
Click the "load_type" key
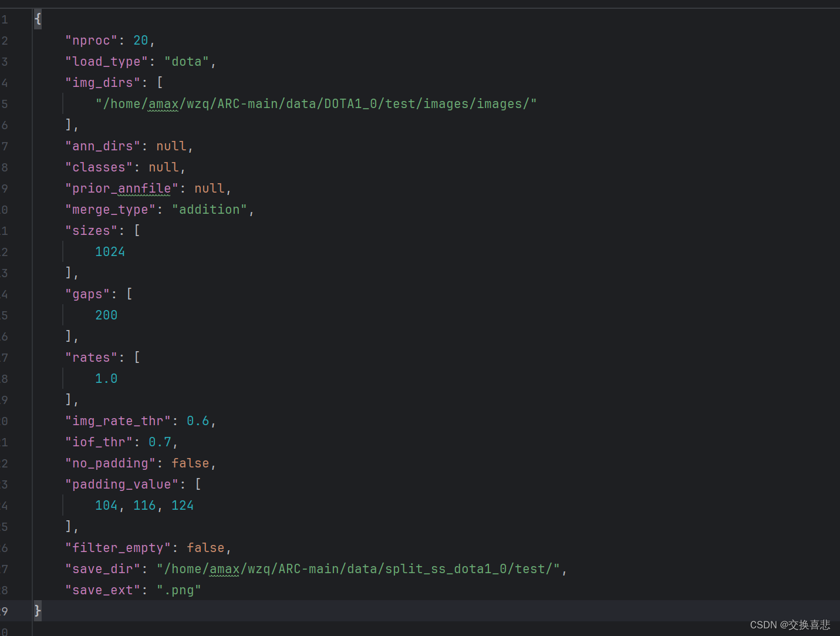tap(106, 62)
